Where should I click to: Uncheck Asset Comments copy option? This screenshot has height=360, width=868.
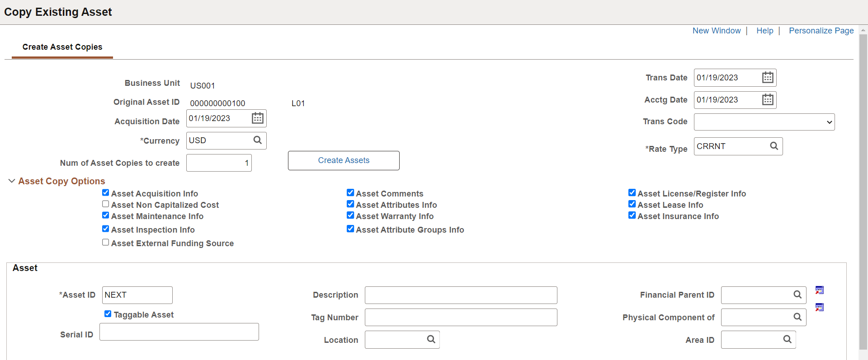pyautogui.click(x=350, y=193)
